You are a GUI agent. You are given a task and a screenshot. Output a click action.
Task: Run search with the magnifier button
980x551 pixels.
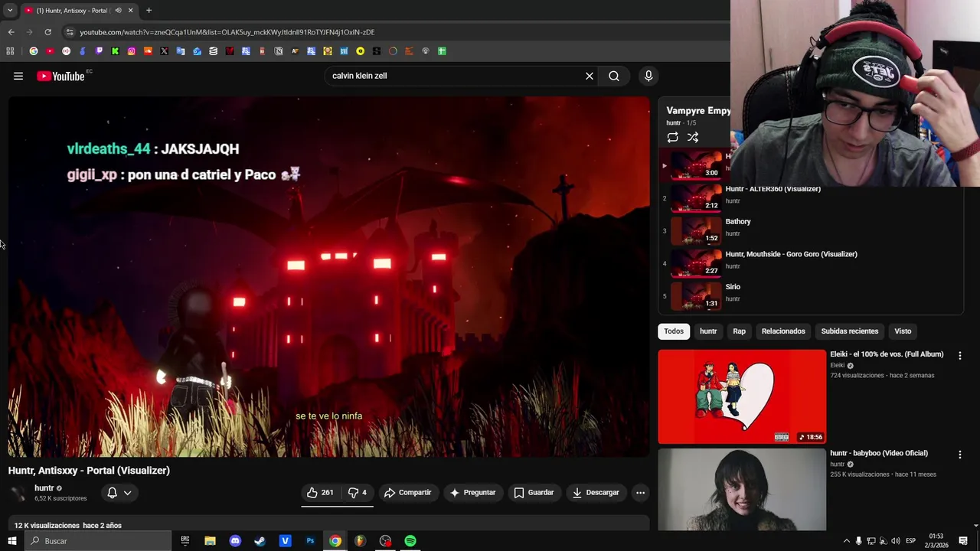point(614,76)
